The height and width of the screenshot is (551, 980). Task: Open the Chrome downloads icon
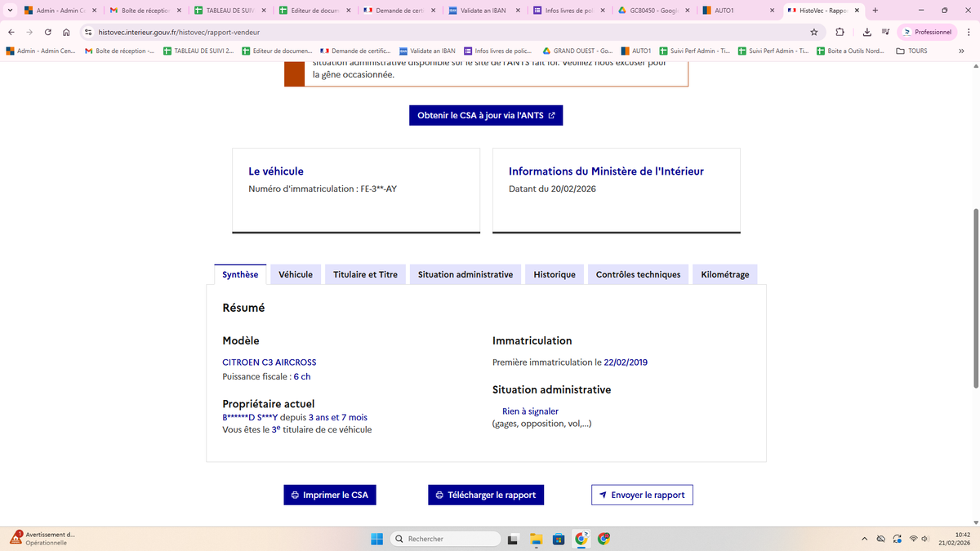click(x=867, y=32)
